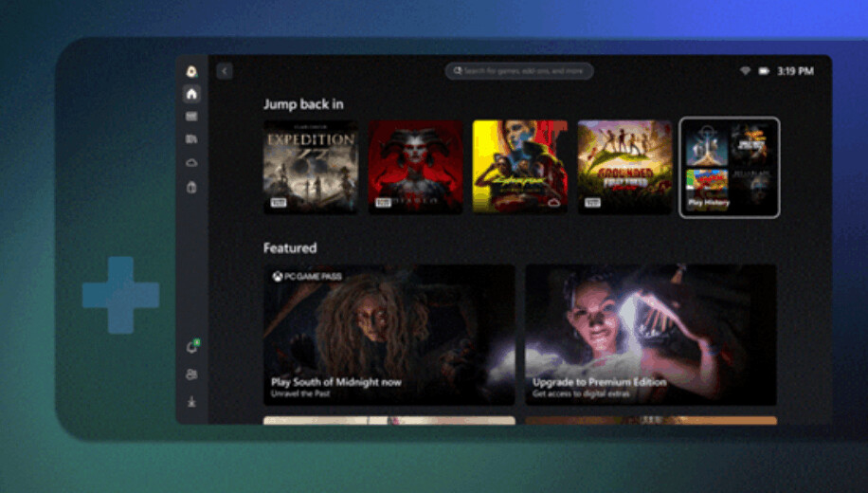Open the notifications bell with green badge
Viewport: 868px width, 493px height.
pyautogui.click(x=192, y=347)
